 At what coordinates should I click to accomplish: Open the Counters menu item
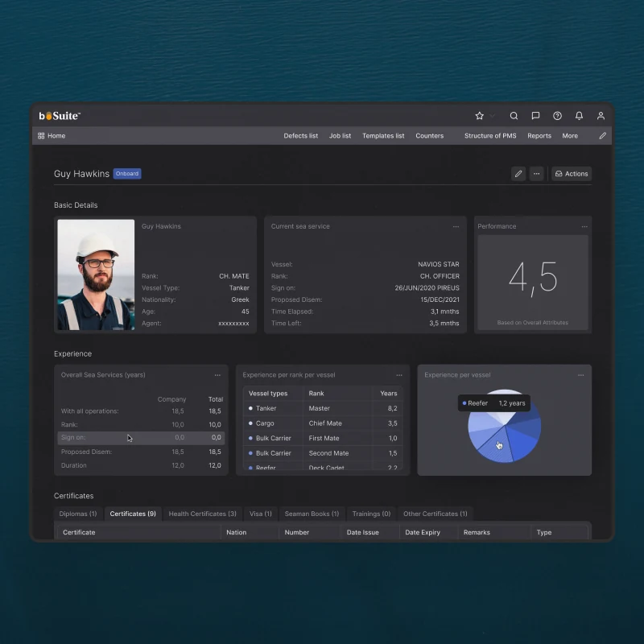tap(429, 135)
